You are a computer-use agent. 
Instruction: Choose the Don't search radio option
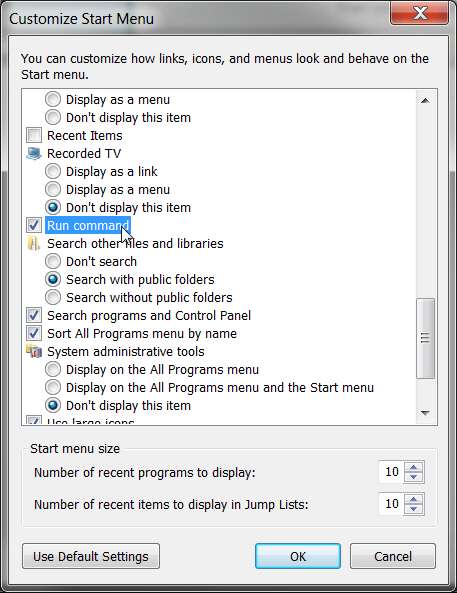(53, 261)
